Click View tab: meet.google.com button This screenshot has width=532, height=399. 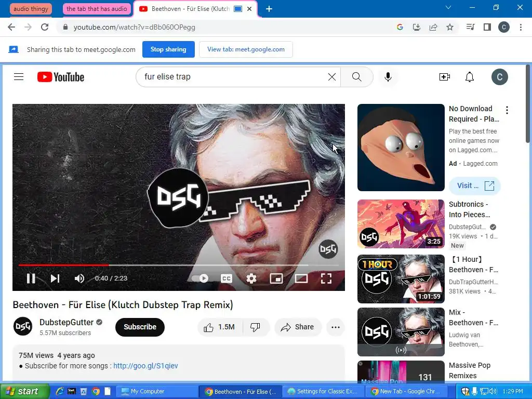coord(246,49)
